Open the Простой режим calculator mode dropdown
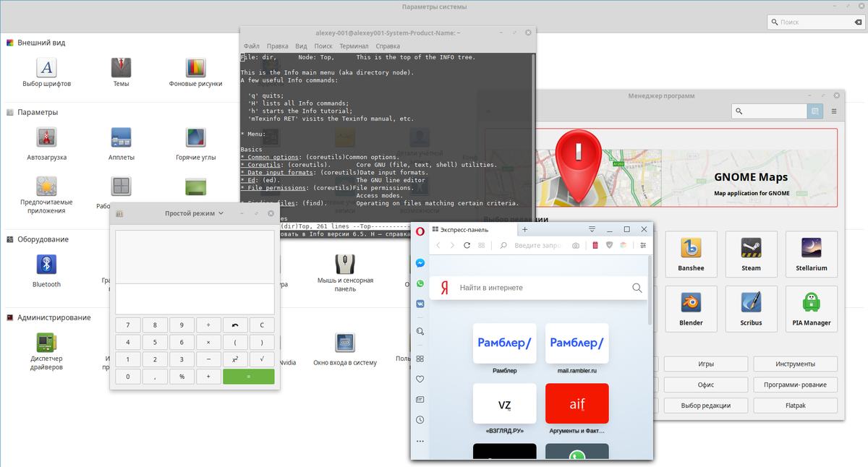Viewport: 868px width, 467px height. point(195,213)
